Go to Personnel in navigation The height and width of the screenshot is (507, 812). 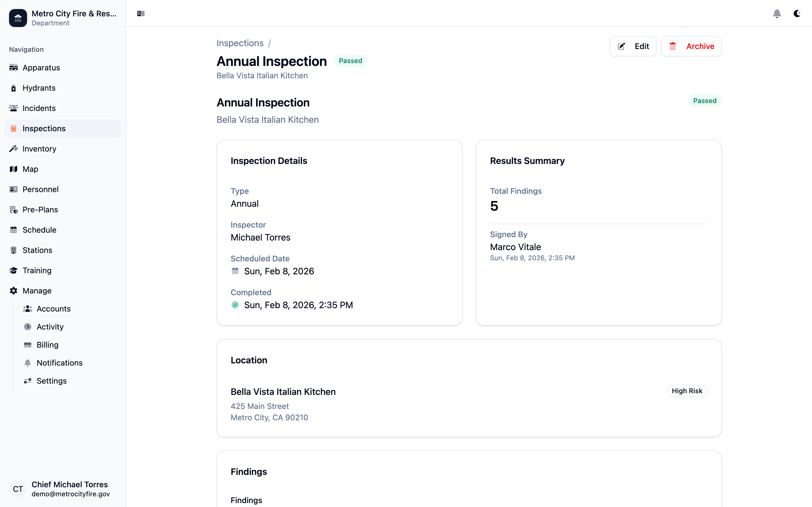tap(40, 190)
